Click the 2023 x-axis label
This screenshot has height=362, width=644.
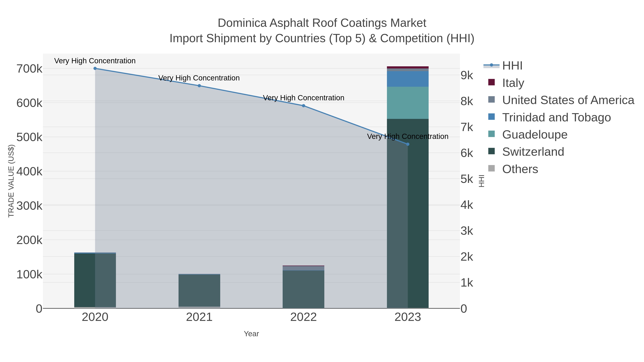click(x=408, y=317)
